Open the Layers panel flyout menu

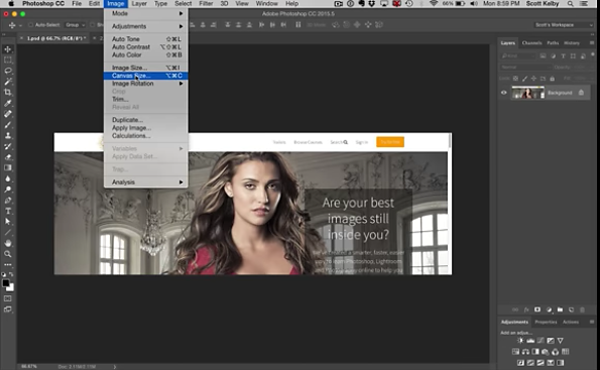pyautogui.click(x=592, y=43)
